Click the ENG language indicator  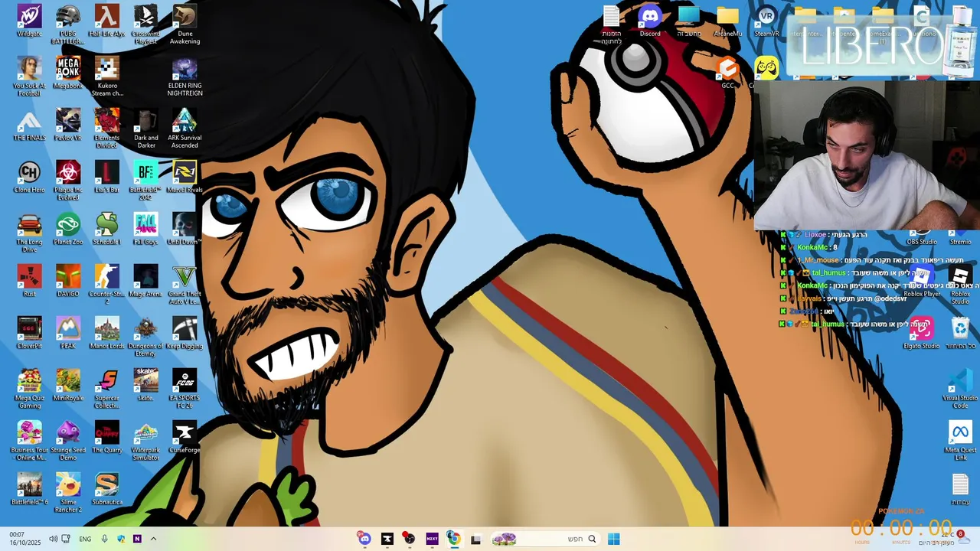click(85, 539)
